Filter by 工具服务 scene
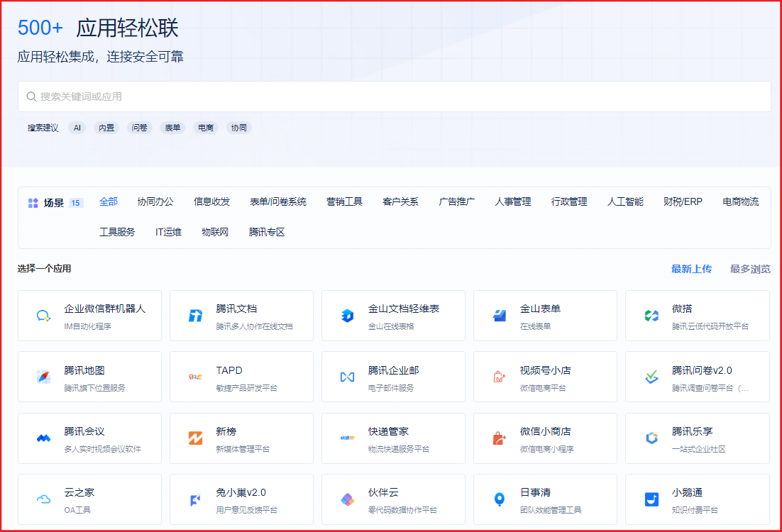782x532 pixels. pyautogui.click(x=117, y=233)
